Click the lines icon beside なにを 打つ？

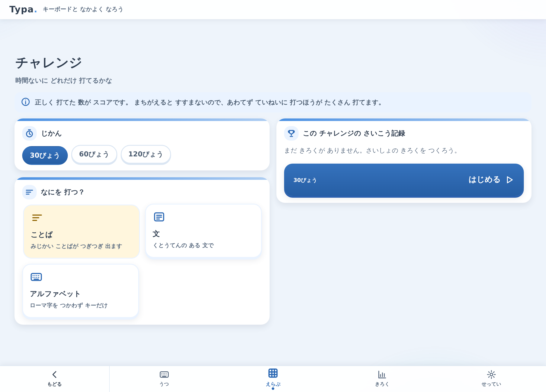coord(29,192)
